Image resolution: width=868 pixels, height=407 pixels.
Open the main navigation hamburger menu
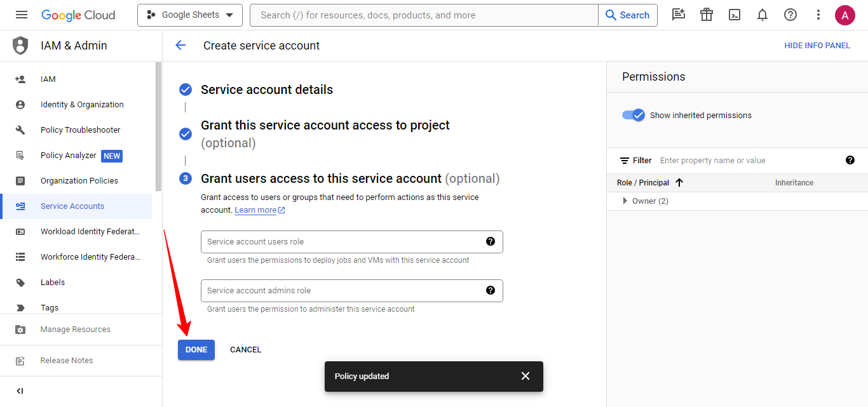pyautogui.click(x=22, y=15)
